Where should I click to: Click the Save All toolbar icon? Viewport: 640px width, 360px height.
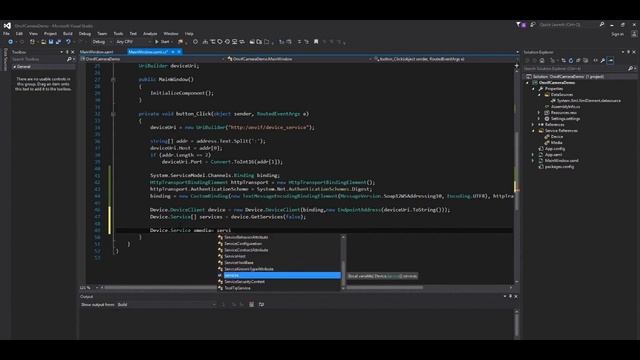click(x=58, y=42)
